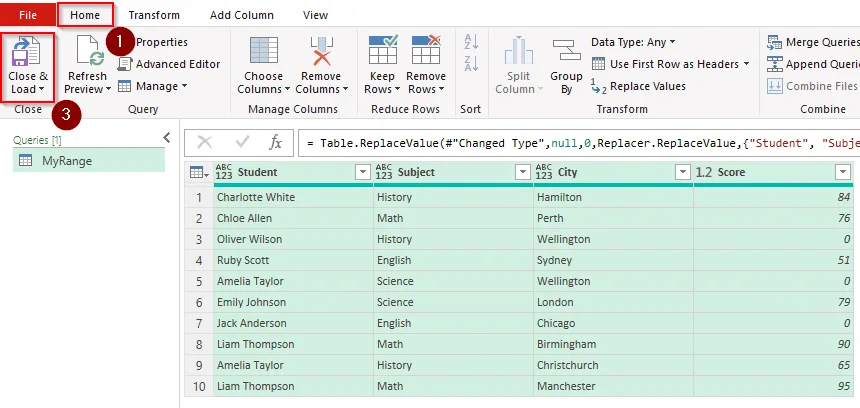
Task: Select the Birmingham city cell
Action: point(613,344)
